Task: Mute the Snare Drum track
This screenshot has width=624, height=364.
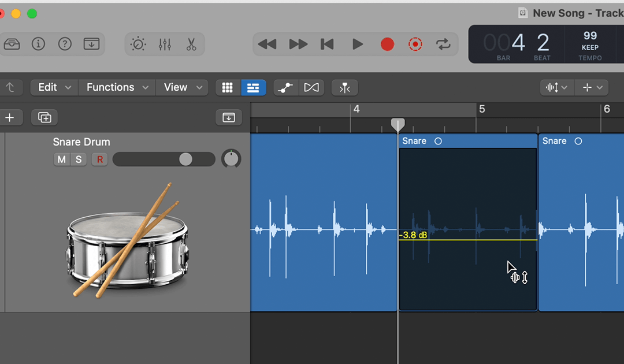Action: pos(61,159)
